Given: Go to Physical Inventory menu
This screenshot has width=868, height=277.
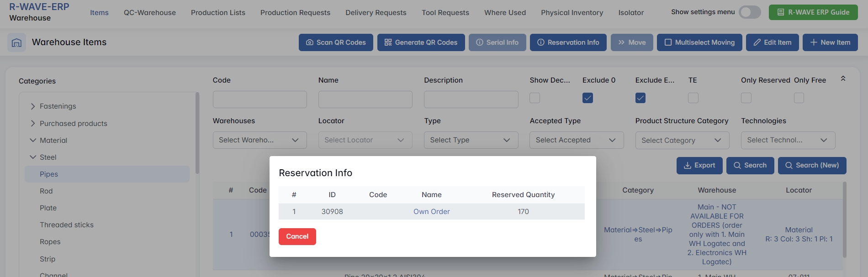Looking at the screenshot, I should (572, 13).
